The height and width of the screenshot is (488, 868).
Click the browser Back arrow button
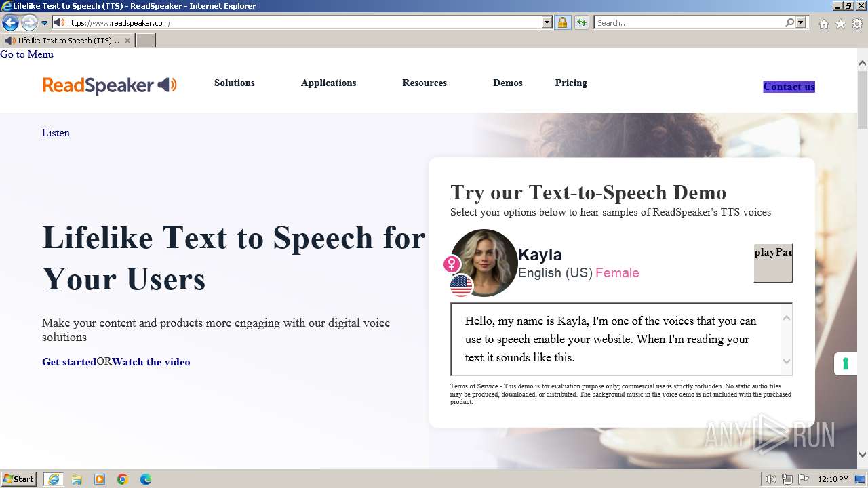pyautogui.click(x=10, y=22)
